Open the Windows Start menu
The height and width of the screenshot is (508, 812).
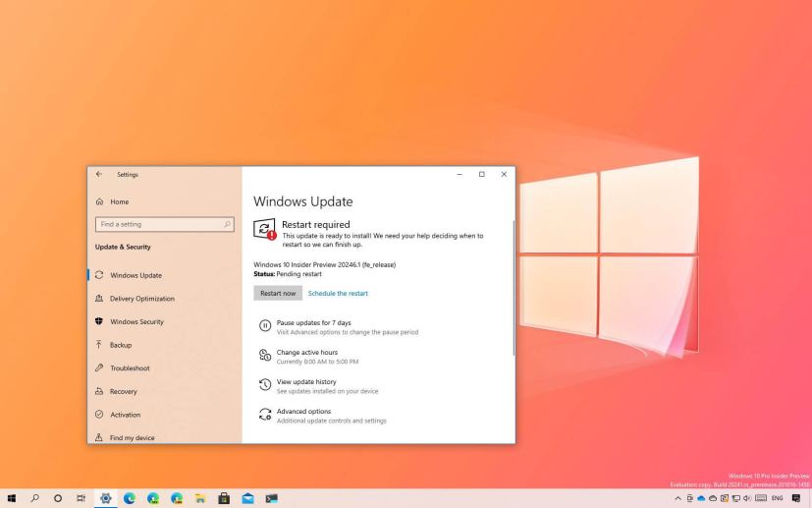12,498
